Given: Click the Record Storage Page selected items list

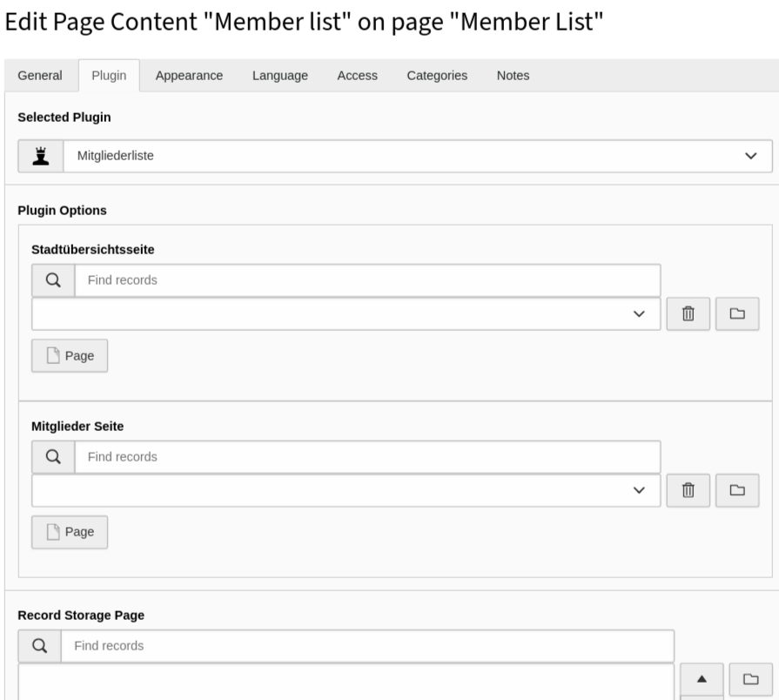Looking at the screenshot, I should (346, 682).
